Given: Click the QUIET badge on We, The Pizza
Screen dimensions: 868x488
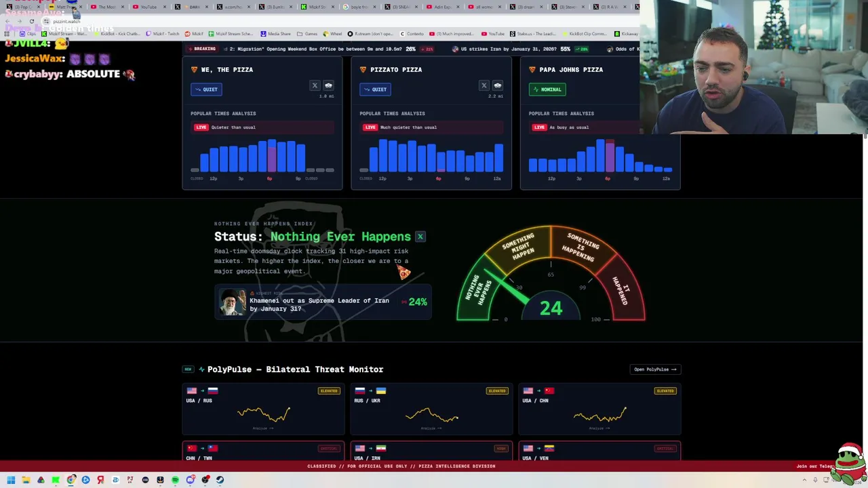Looking at the screenshot, I should [x=206, y=89].
